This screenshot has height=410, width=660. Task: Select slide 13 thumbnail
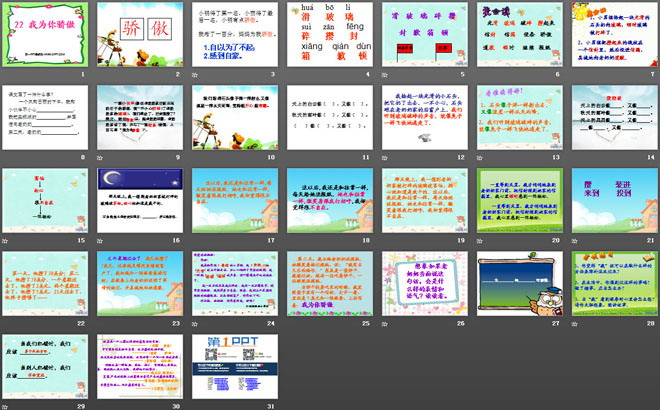(x=520, y=117)
